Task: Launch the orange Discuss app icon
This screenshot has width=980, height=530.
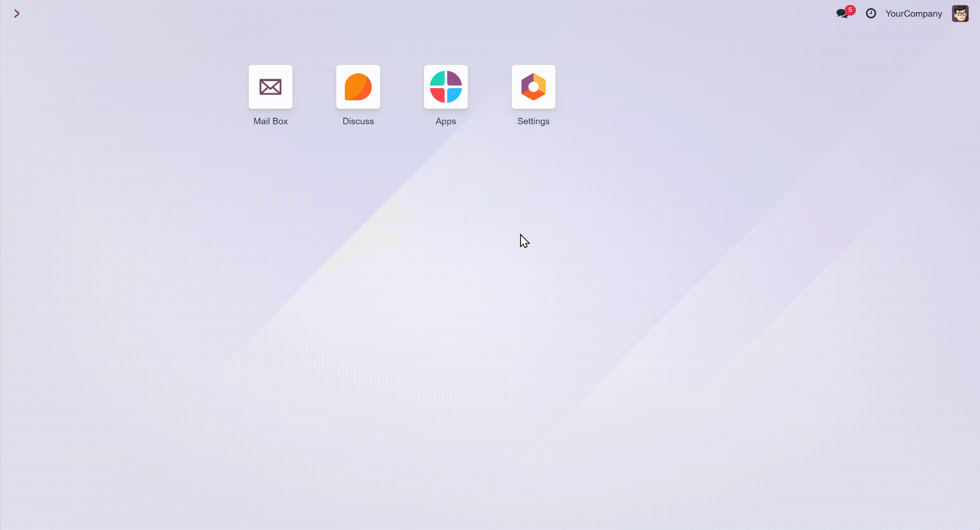Action: (358, 87)
